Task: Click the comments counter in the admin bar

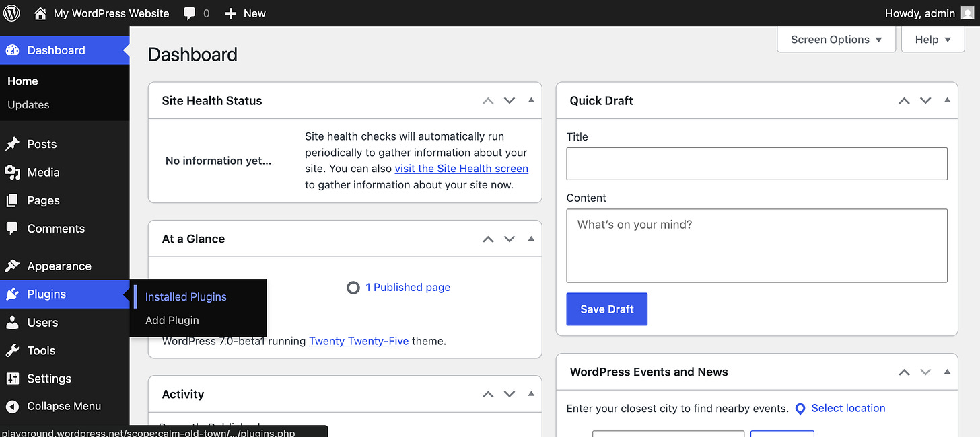Action: (x=196, y=13)
